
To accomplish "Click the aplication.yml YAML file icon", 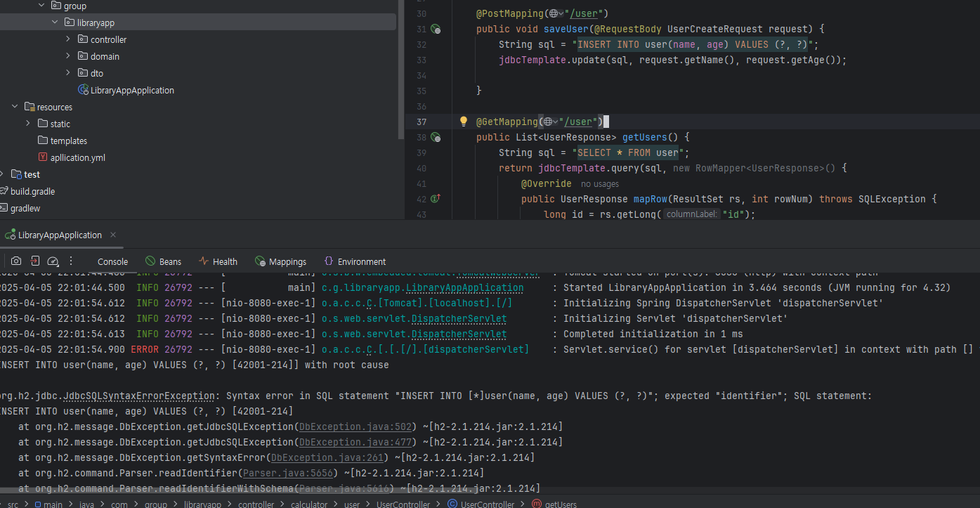I will [44, 157].
